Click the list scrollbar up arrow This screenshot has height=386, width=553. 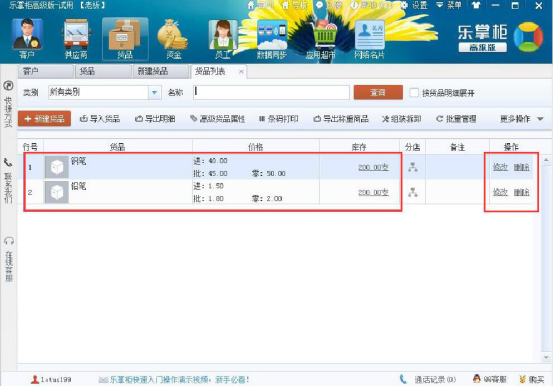pyautogui.click(x=546, y=160)
